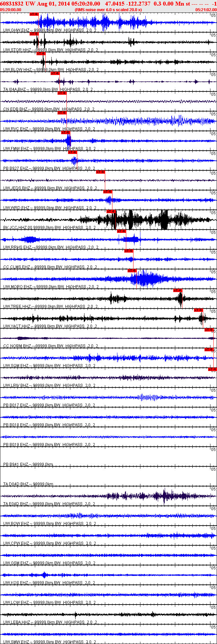The width and height of the screenshot is (217, 644).
Task: Select the 'PB.B018 EHZ' station label
Action: click(x=16, y=425)
